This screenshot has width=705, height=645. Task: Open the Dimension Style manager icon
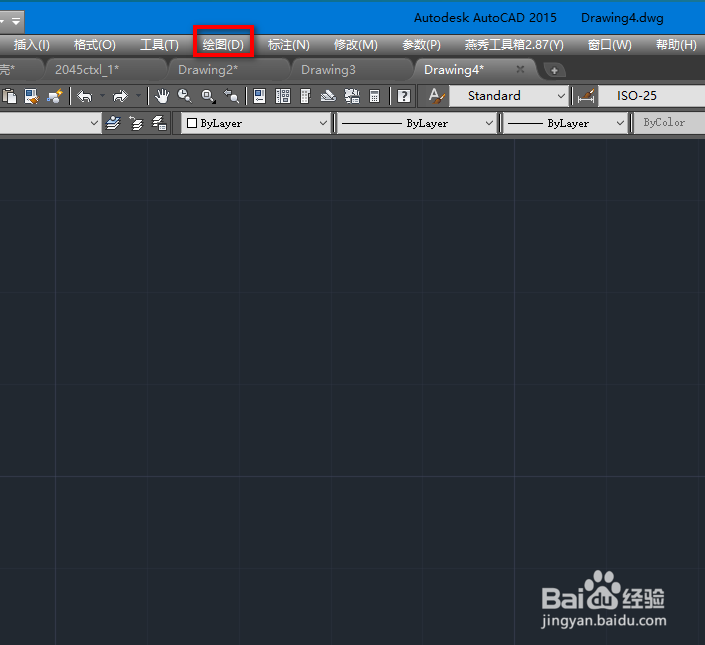point(586,96)
